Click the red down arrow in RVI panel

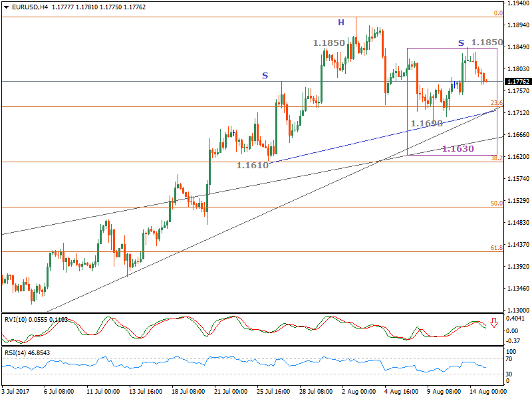pos(494,323)
